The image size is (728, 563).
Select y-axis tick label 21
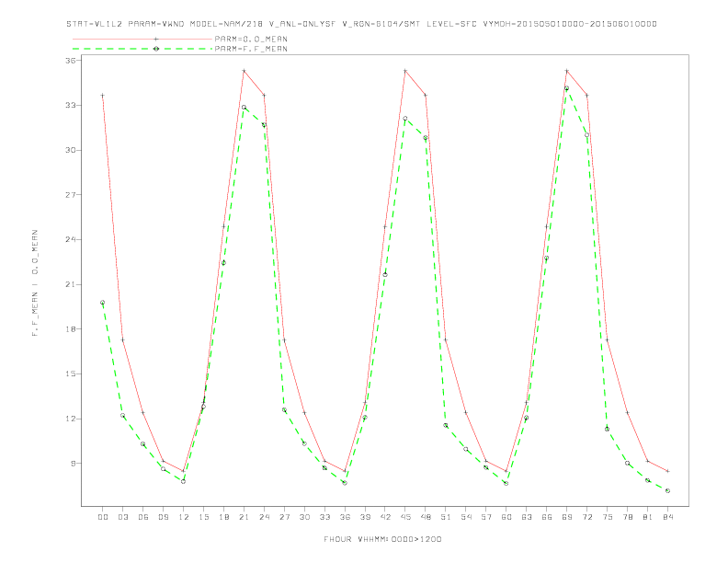71,284
